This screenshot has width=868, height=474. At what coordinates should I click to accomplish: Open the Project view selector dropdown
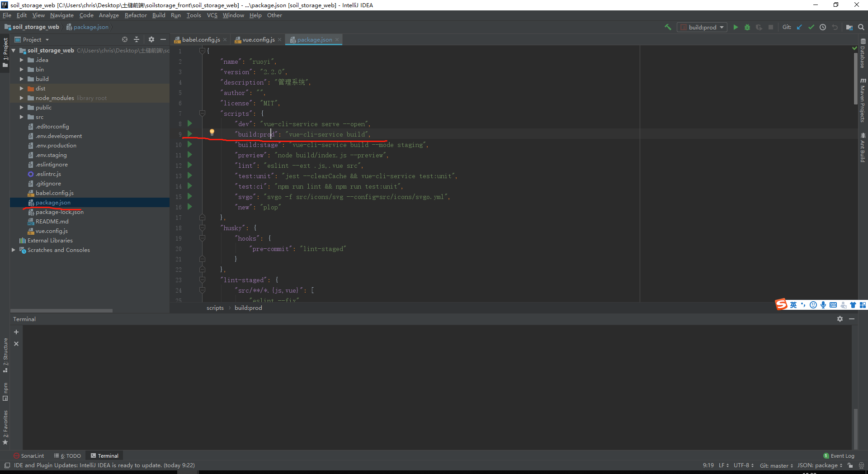(32, 40)
